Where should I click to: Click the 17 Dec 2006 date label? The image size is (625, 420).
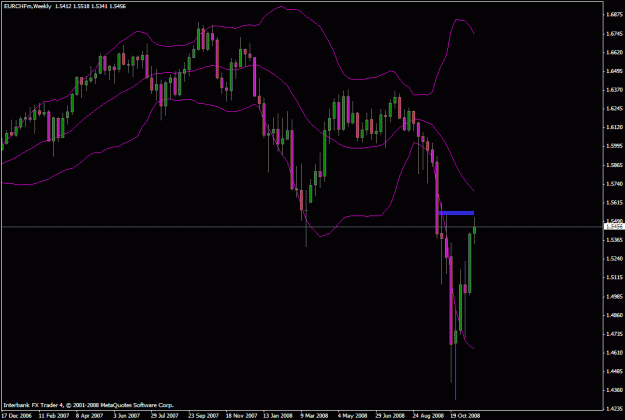click(x=16, y=416)
